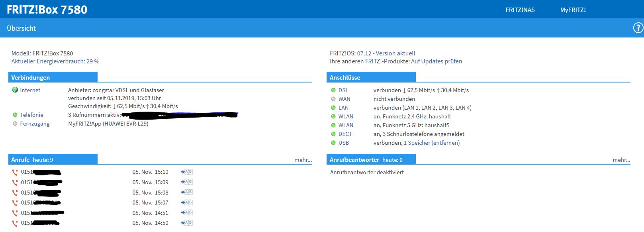The image size is (644, 232).
Task: Show more calls via Anrufe mehr link
Action: (303, 160)
